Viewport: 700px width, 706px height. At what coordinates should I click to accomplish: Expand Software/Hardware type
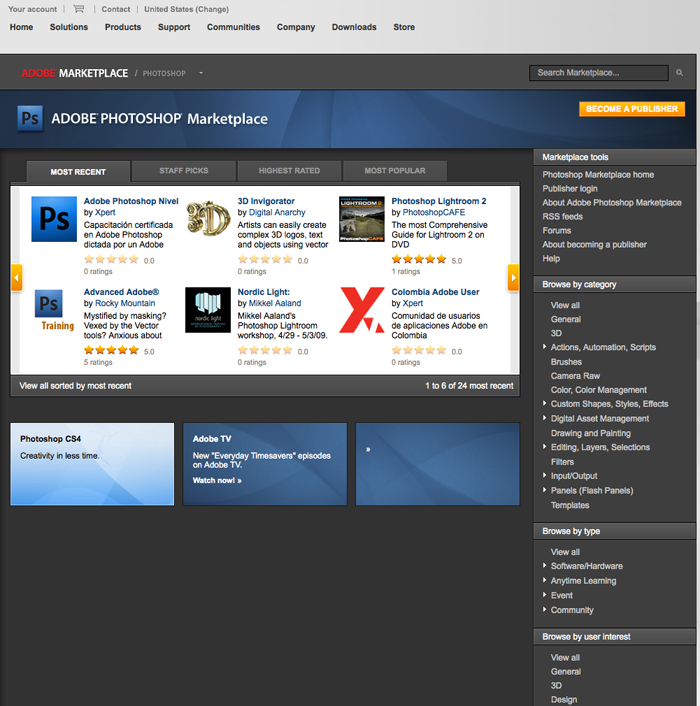pyautogui.click(x=544, y=566)
